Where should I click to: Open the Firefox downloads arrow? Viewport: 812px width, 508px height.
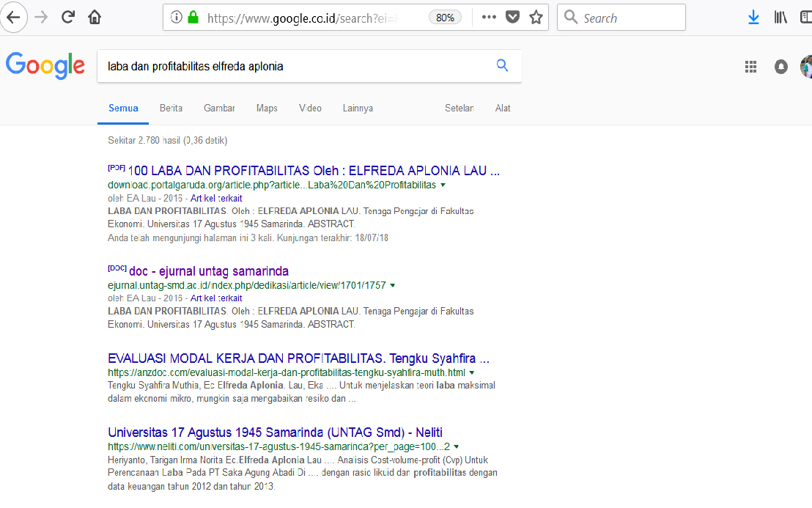click(x=753, y=18)
